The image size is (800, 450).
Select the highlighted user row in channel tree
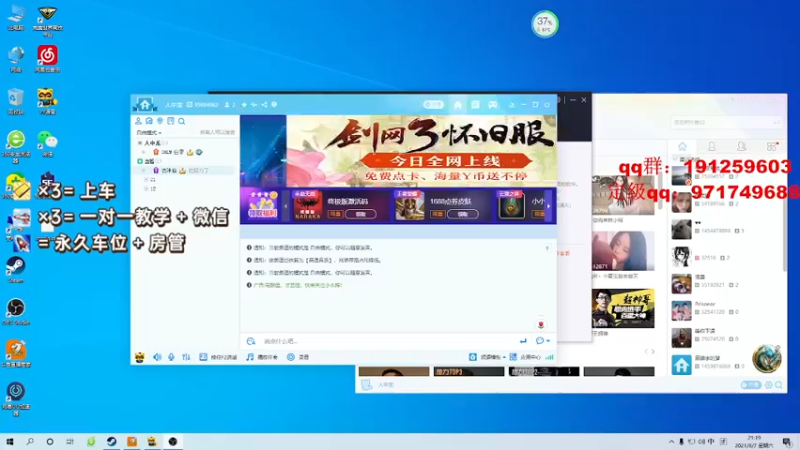186,170
